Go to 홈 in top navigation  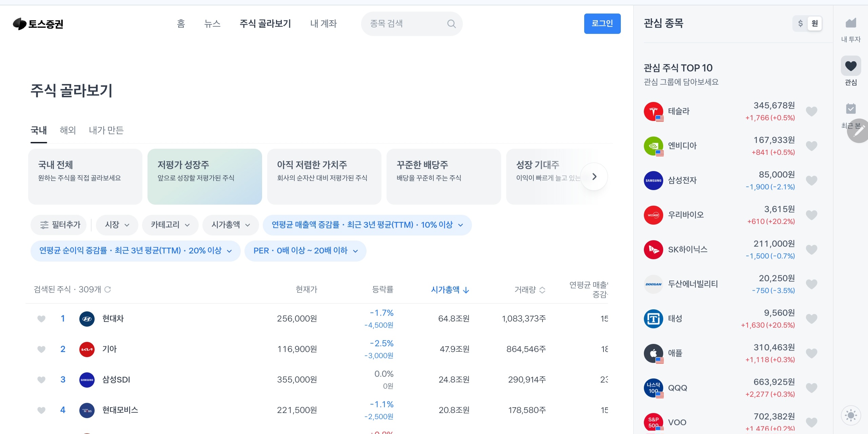tap(181, 24)
